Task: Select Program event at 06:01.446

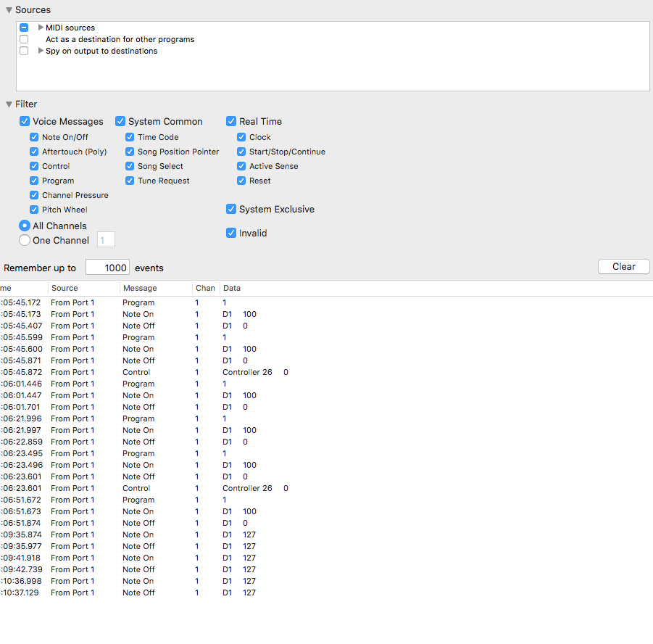Action: pos(326,384)
